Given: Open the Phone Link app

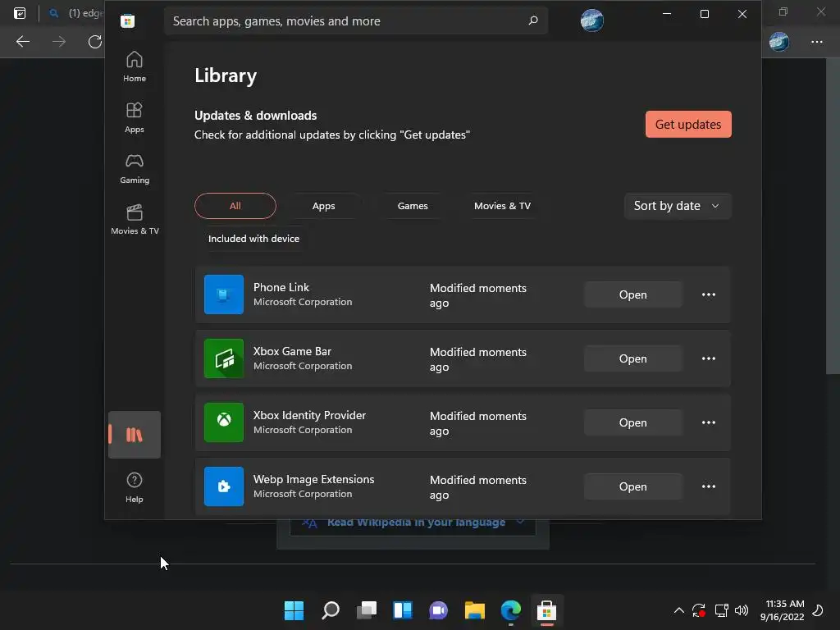Looking at the screenshot, I should tap(632, 294).
